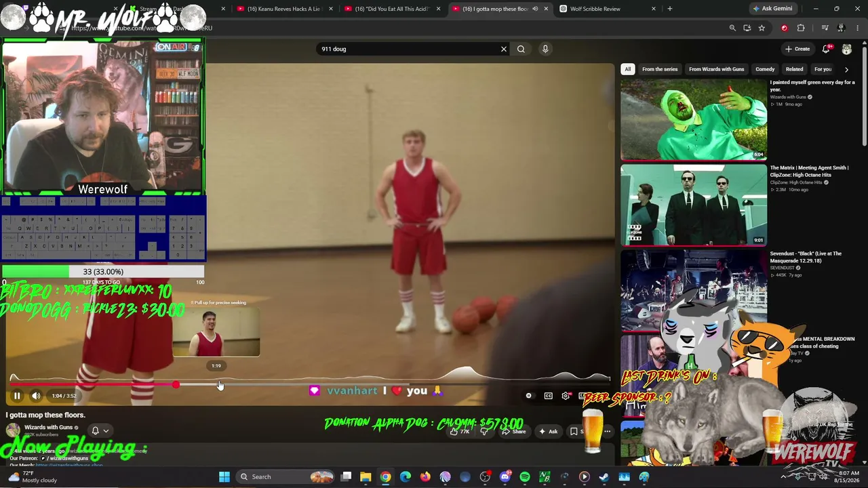Toggle closed captions on the video player

548,396
